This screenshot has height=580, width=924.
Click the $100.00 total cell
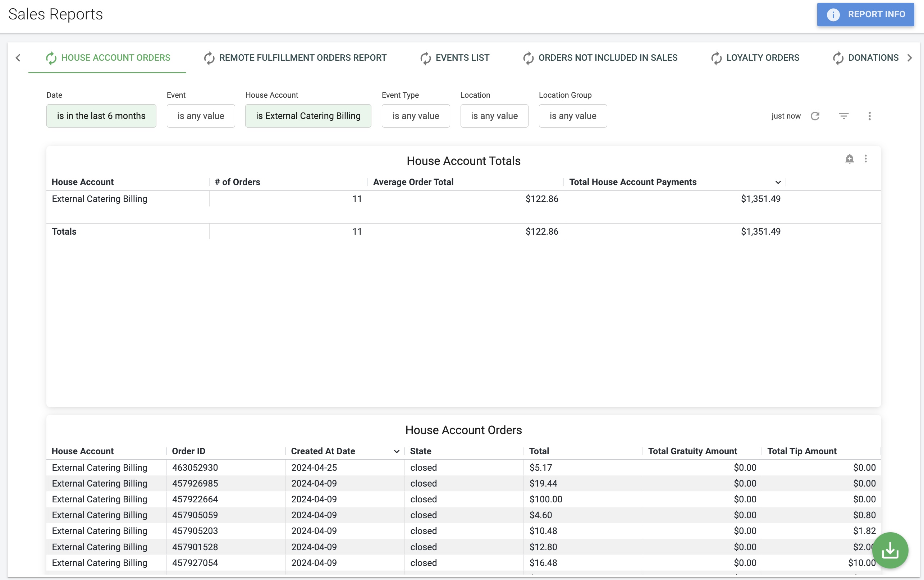(x=546, y=500)
